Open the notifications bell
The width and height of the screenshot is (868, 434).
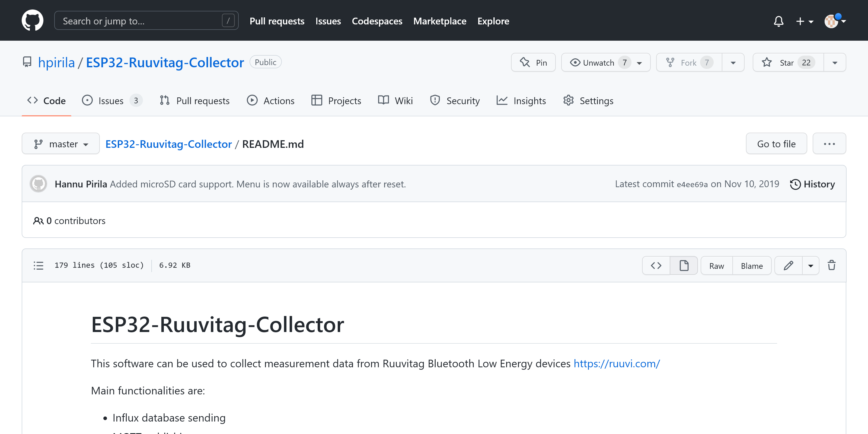778,21
